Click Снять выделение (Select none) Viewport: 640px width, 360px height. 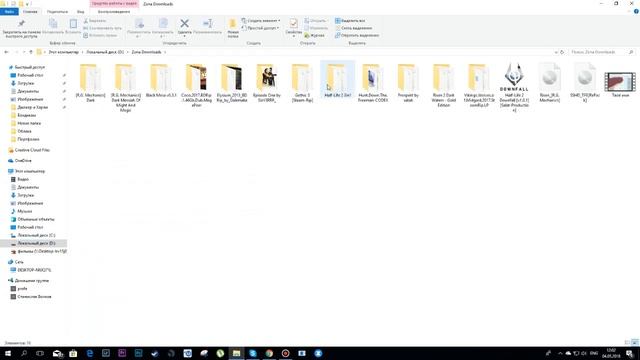(x=353, y=28)
